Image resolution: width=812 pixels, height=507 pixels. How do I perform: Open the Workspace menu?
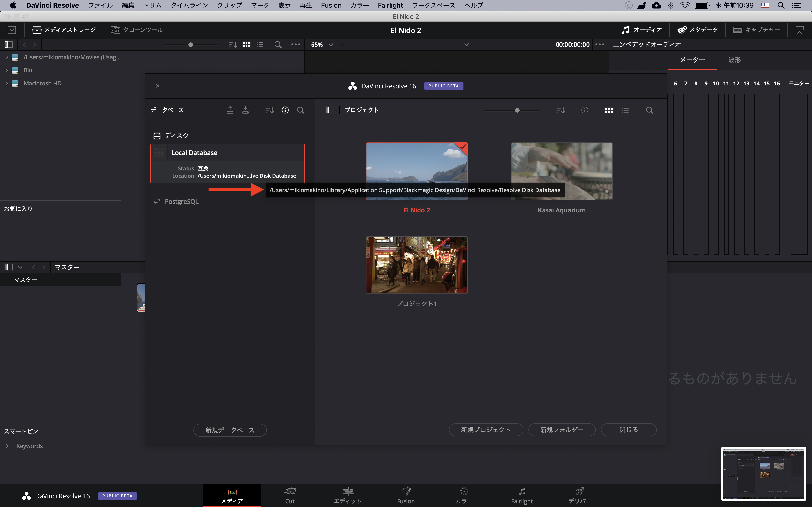click(x=434, y=5)
